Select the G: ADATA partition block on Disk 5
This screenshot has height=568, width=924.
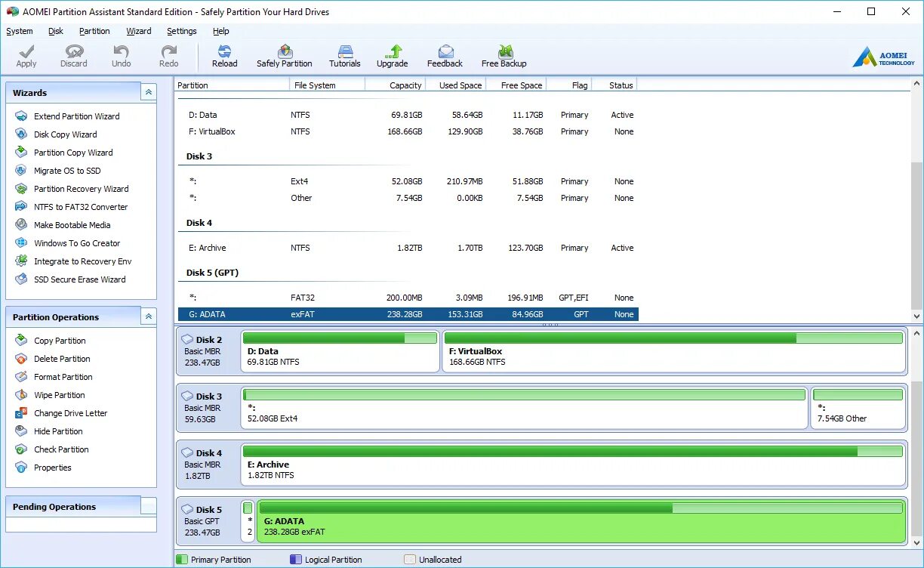(x=581, y=521)
